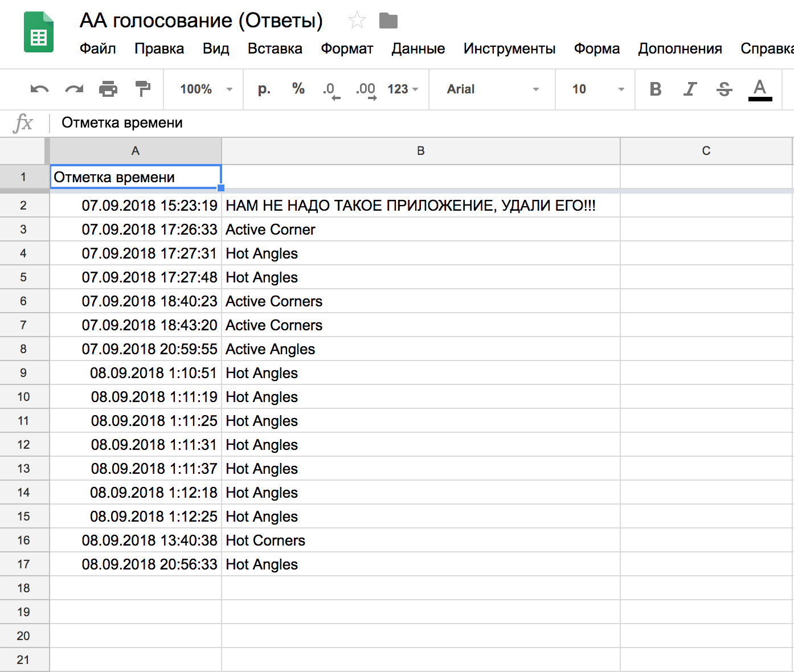Screen dimensions: 794x672
Task: Open the Данные menu
Action: tap(418, 49)
